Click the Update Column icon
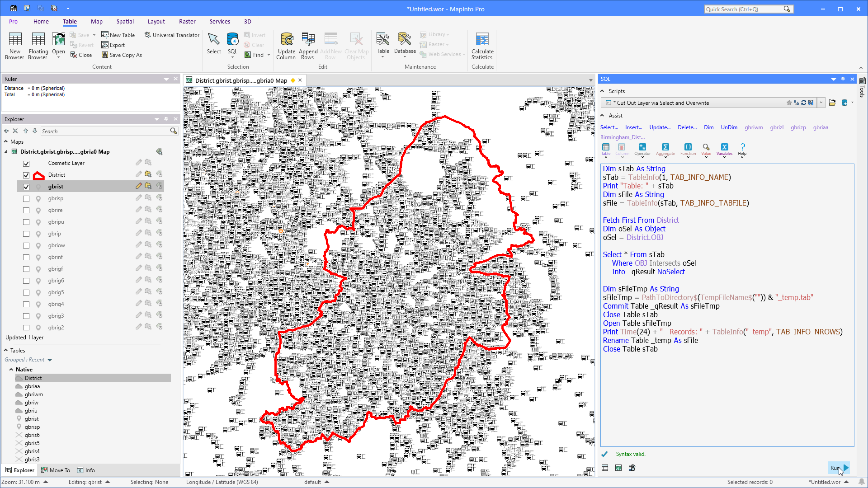This screenshot has height=488, width=868. (x=286, y=45)
